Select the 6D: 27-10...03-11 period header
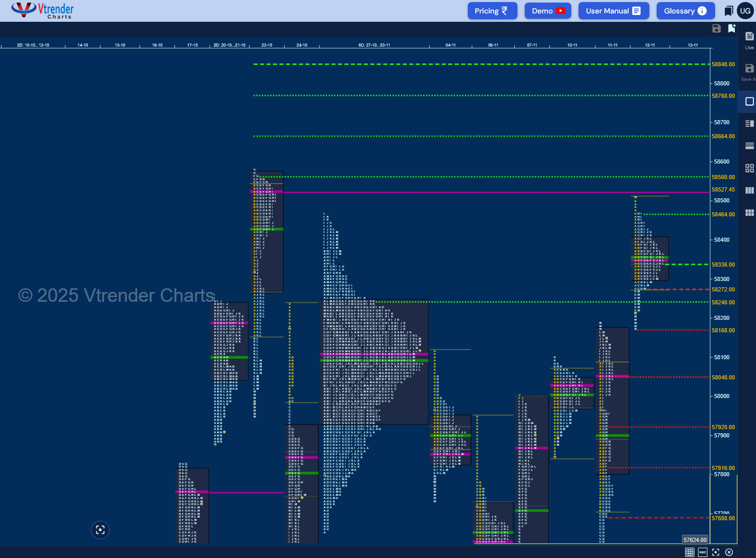This screenshot has width=756, height=558. (x=374, y=45)
